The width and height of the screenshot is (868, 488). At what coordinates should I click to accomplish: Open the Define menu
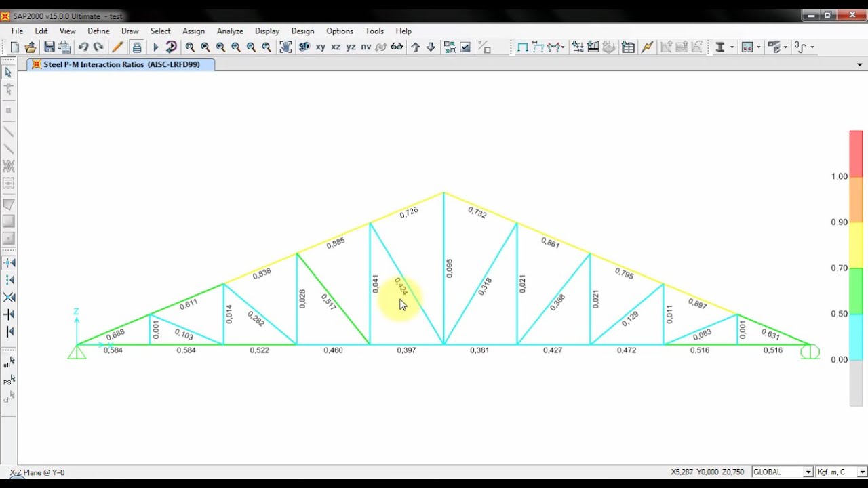[98, 30]
